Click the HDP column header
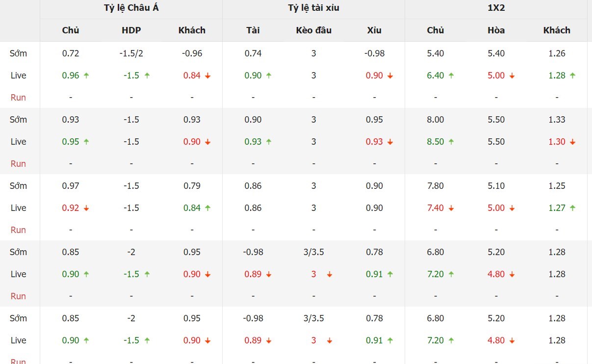 click(x=131, y=30)
